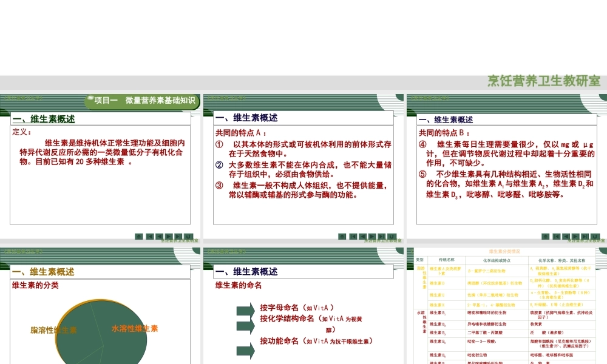Click the last-slide arrow icon
The image size is (607, 364).
(x=178, y=235)
